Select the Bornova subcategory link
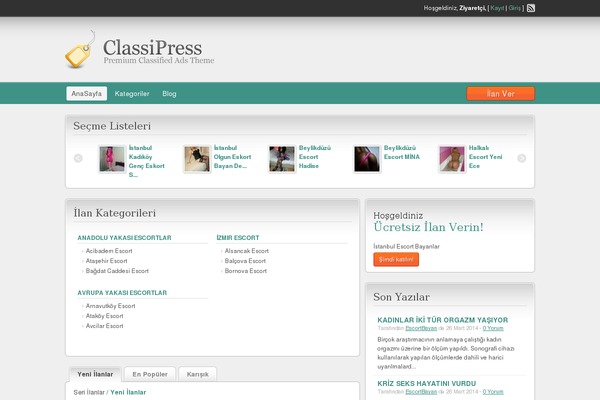600x400 pixels. tap(246, 271)
